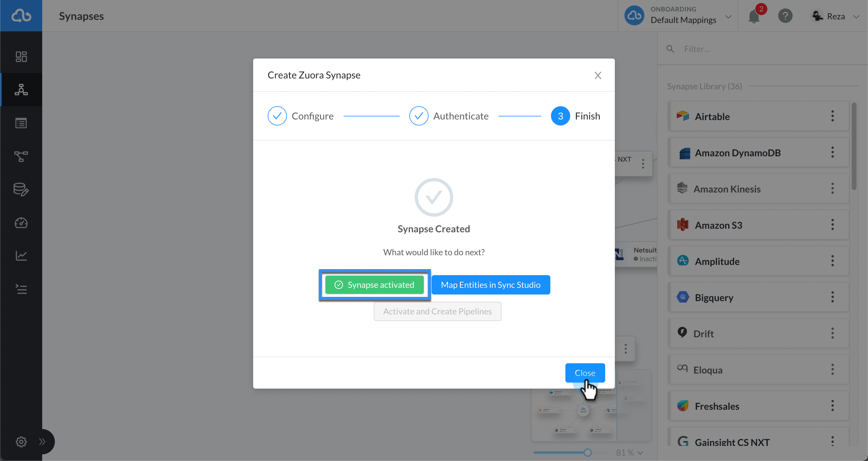Click Activate and Create Pipelines button
The height and width of the screenshot is (461, 868).
pos(437,311)
